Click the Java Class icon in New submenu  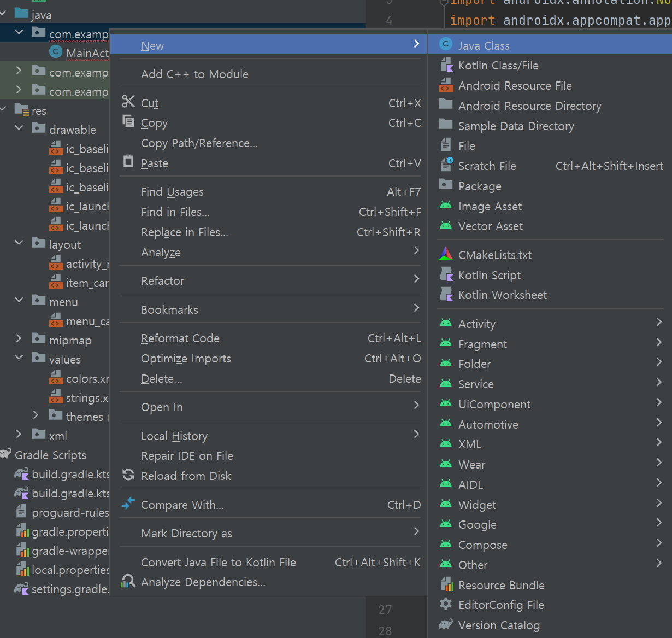[x=446, y=45]
